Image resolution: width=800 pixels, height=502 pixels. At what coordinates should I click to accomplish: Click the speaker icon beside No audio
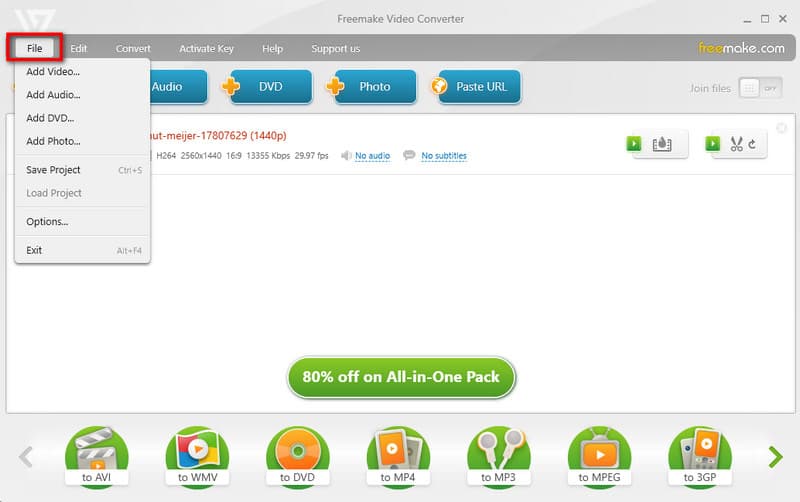(x=346, y=155)
